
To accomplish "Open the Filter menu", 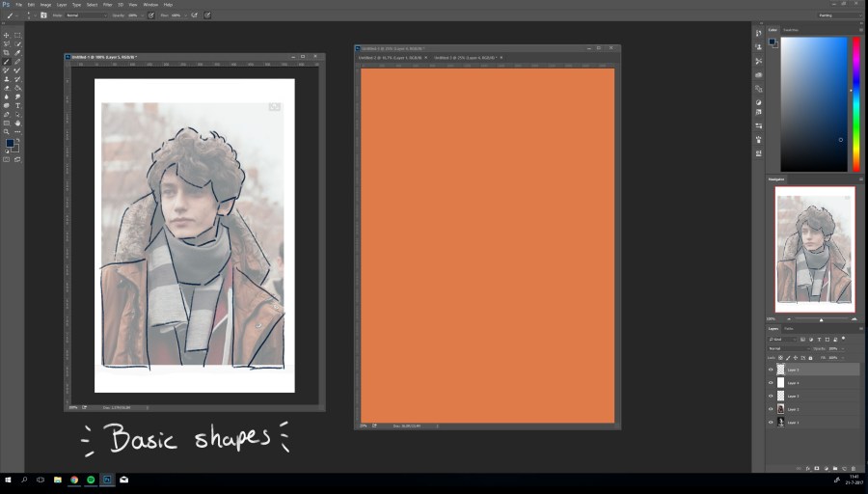I will pyautogui.click(x=107, y=5).
